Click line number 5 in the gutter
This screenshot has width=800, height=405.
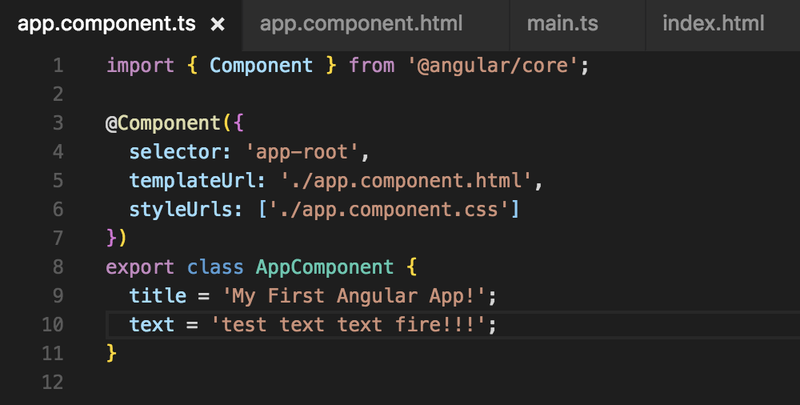point(58,181)
